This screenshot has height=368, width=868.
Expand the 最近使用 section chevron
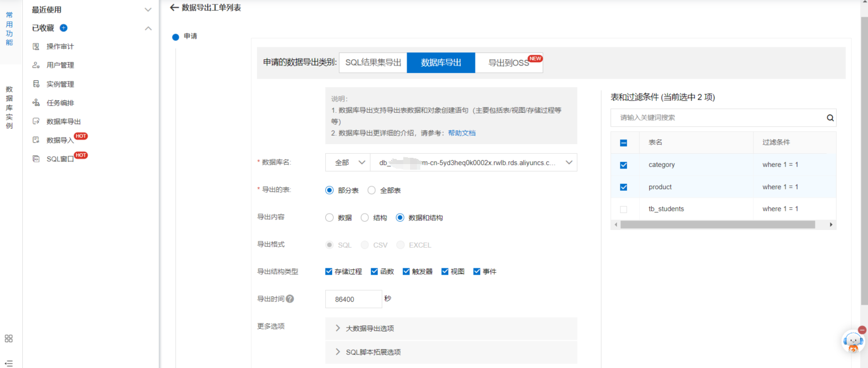[x=148, y=10]
